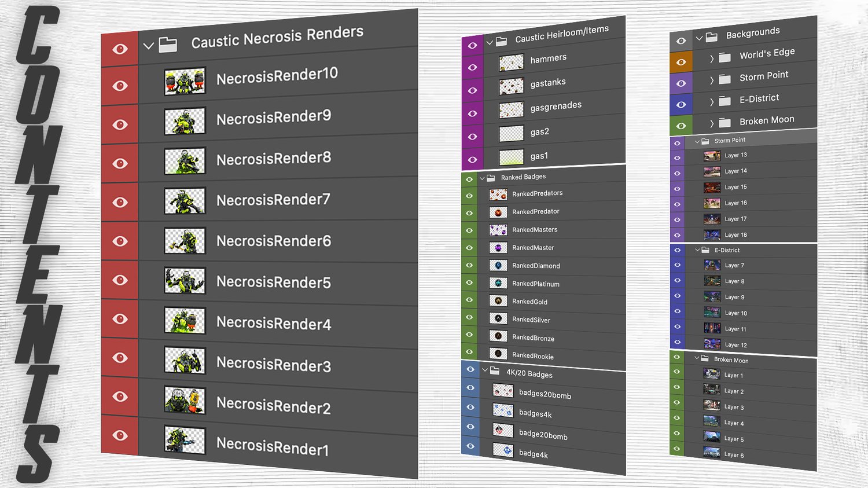Select the Layer 1 thumbnail
The height and width of the screenshot is (488, 868).
[712, 374]
